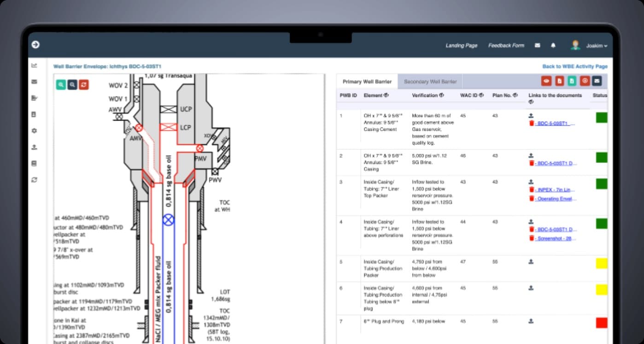Click the refresh icon in left sidebar

(34, 180)
